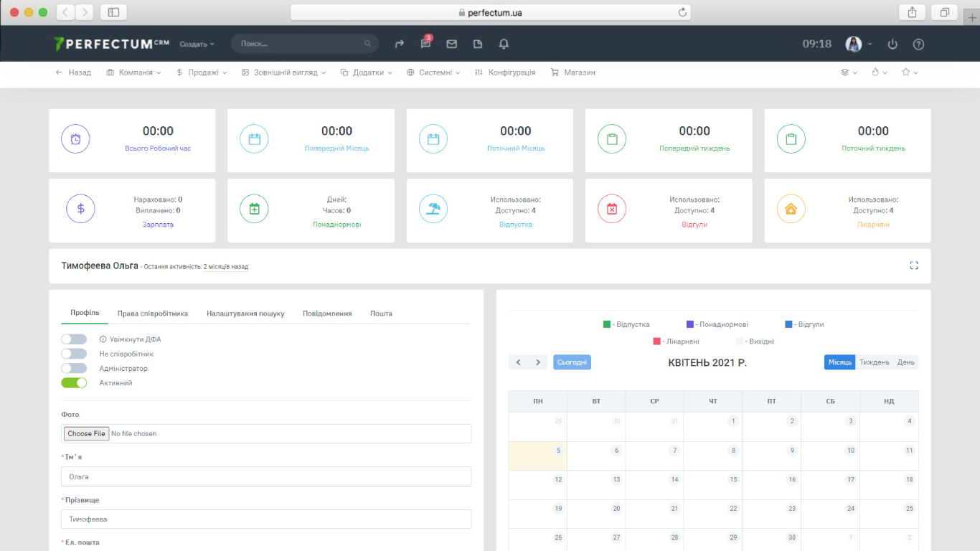Expand the Создать dropdown

point(197,44)
